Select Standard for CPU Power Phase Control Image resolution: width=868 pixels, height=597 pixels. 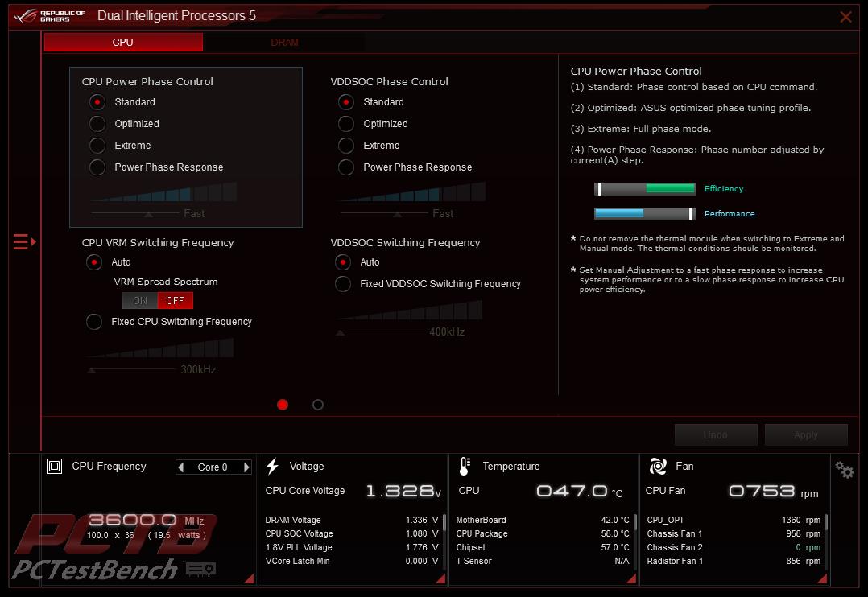97,102
